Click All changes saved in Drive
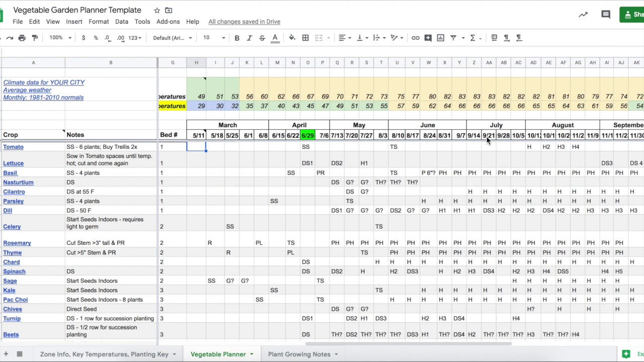 [x=245, y=22]
